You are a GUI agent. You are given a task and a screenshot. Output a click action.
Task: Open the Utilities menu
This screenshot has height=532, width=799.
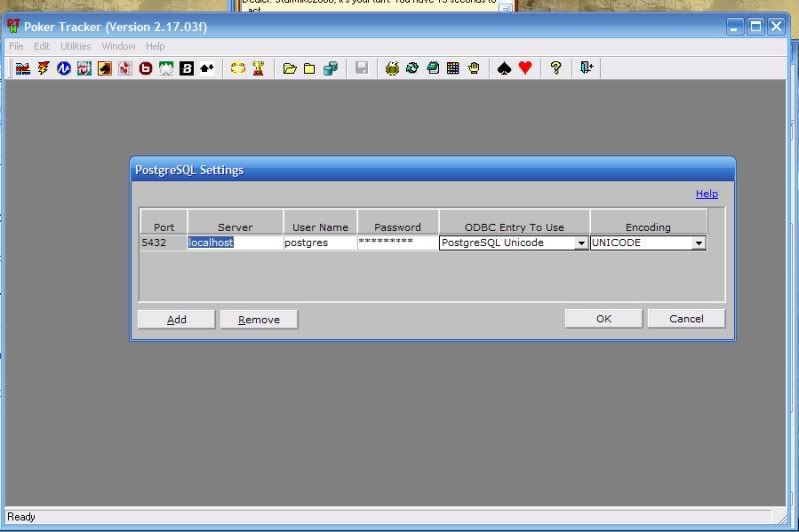(76, 46)
